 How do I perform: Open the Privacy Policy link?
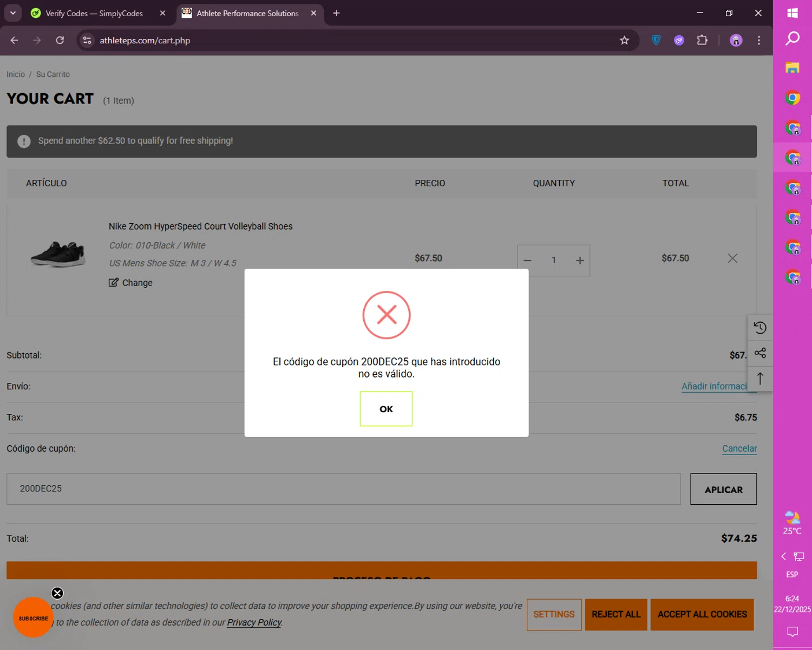[254, 622]
